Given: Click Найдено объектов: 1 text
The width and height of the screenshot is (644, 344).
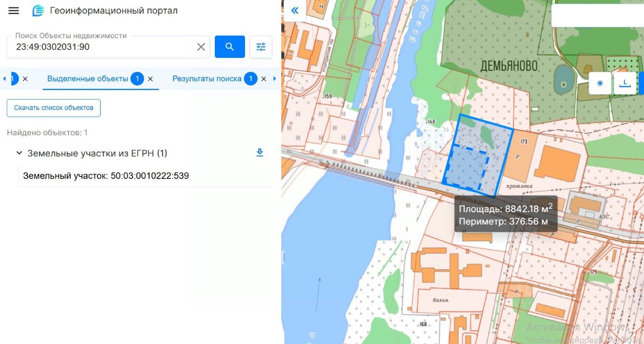Looking at the screenshot, I should [47, 133].
